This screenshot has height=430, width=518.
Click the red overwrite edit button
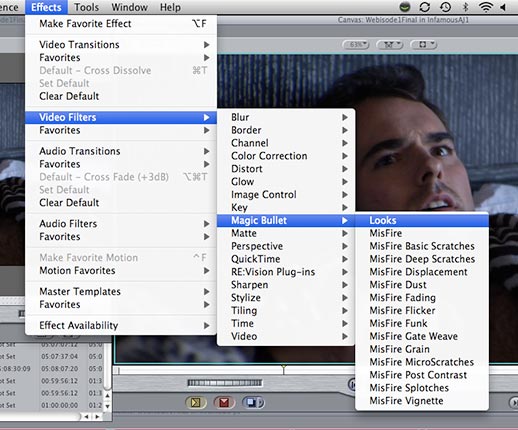tap(224, 403)
